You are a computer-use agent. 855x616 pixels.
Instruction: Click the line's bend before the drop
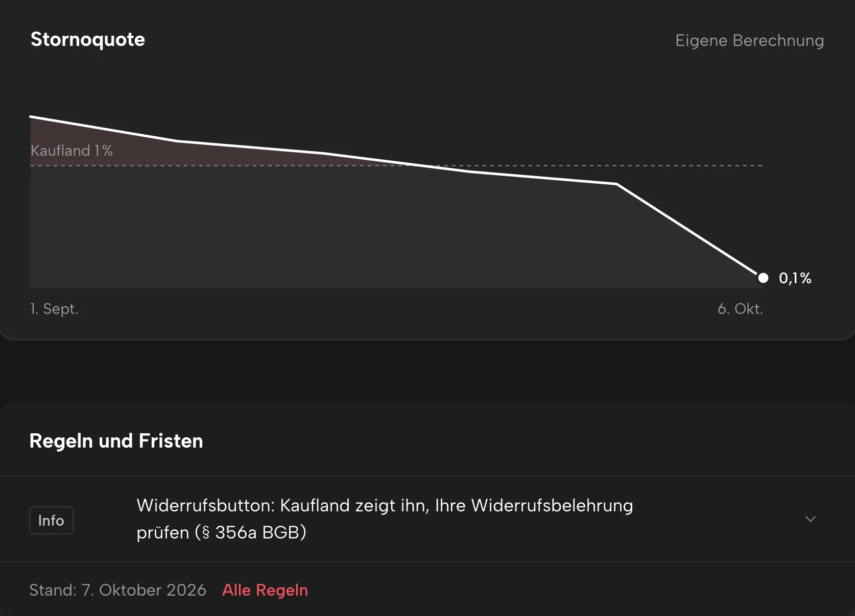617,184
